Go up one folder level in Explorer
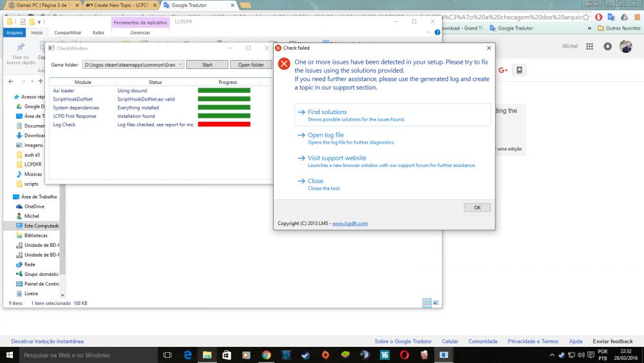644x363 pixels. pyautogui.click(x=41, y=81)
